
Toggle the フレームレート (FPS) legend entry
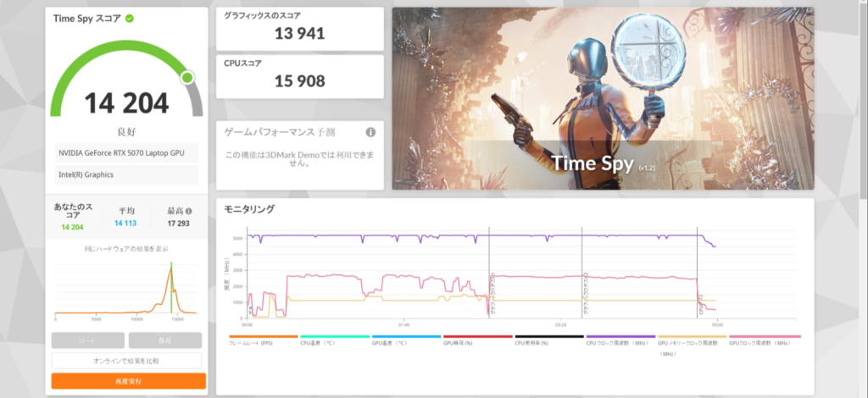click(x=263, y=340)
